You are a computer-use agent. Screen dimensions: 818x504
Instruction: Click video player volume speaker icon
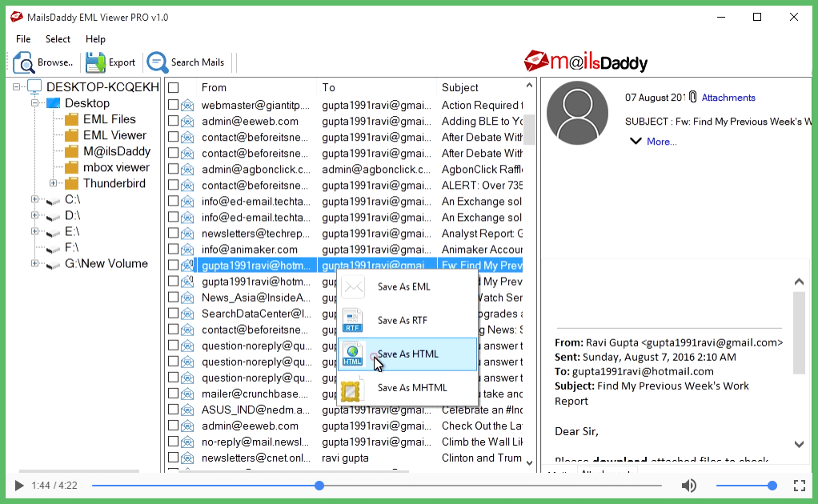pyautogui.click(x=688, y=486)
